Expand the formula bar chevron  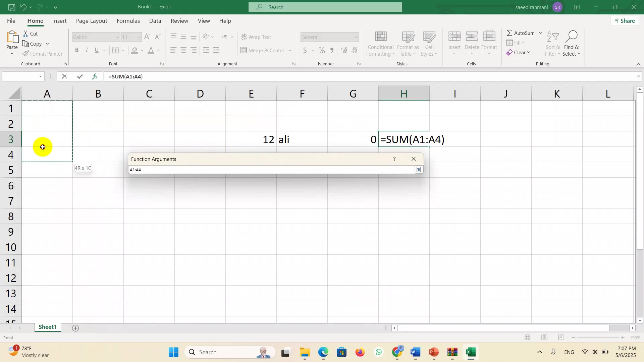click(638, 77)
